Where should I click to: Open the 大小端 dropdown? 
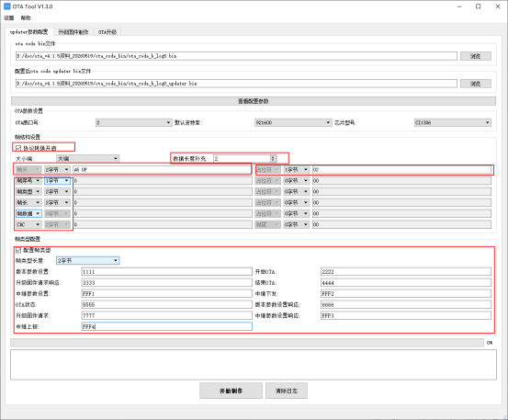tap(88, 158)
